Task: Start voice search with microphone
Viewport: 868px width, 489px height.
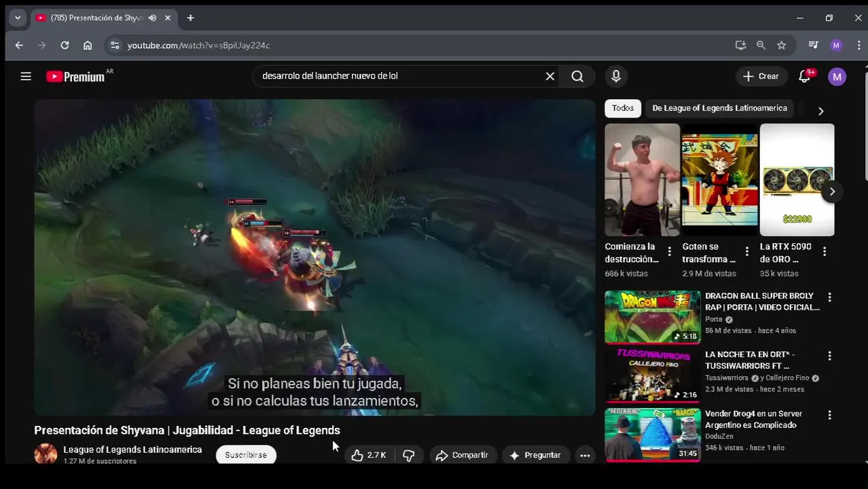Action: [616, 76]
